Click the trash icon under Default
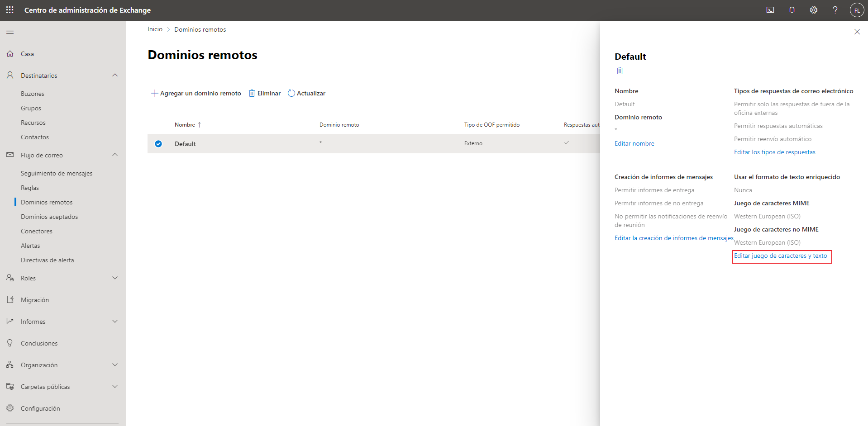Image resolution: width=868 pixels, height=426 pixels. coord(620,71)
